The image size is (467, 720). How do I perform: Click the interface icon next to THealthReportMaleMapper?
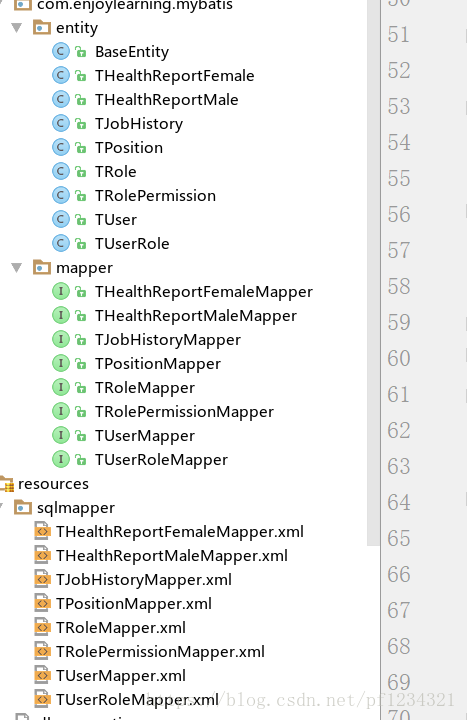click(x=61, y=315)
